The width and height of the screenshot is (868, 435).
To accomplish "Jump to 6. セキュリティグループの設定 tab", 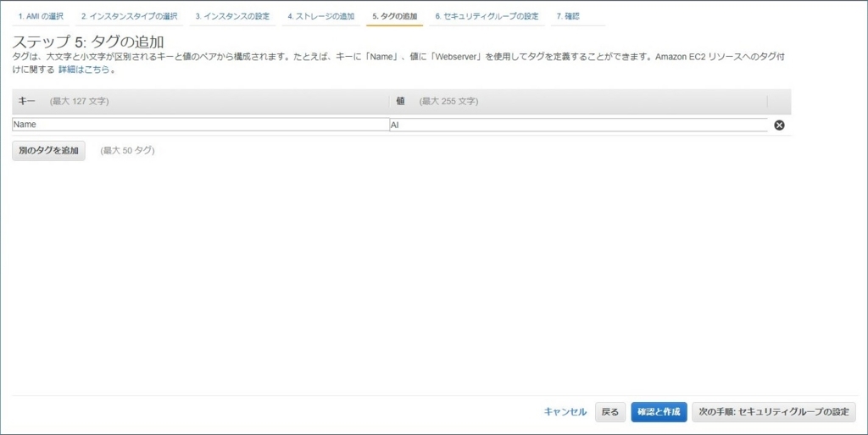I will click(x=487, y=17).
